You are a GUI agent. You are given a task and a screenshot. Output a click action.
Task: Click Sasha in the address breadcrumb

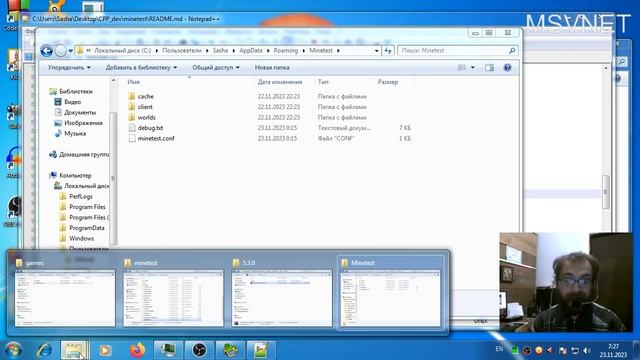[x=220, y=51]
